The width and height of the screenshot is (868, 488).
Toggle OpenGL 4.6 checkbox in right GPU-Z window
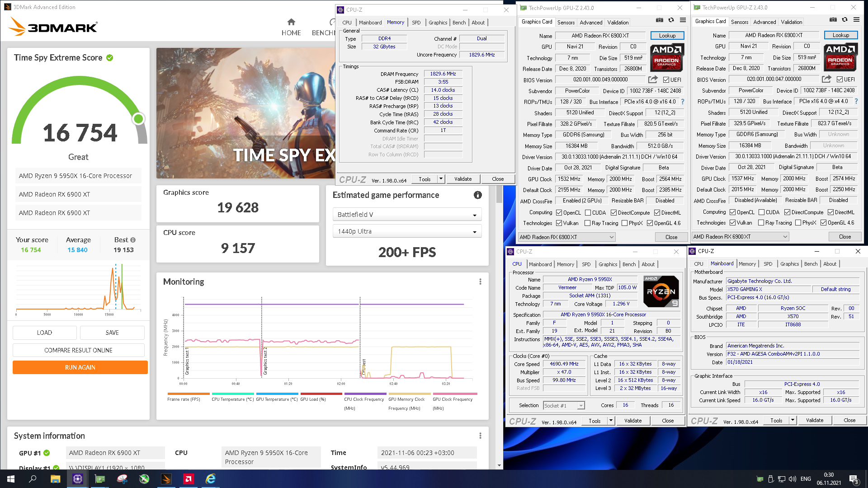click(823, 223)
